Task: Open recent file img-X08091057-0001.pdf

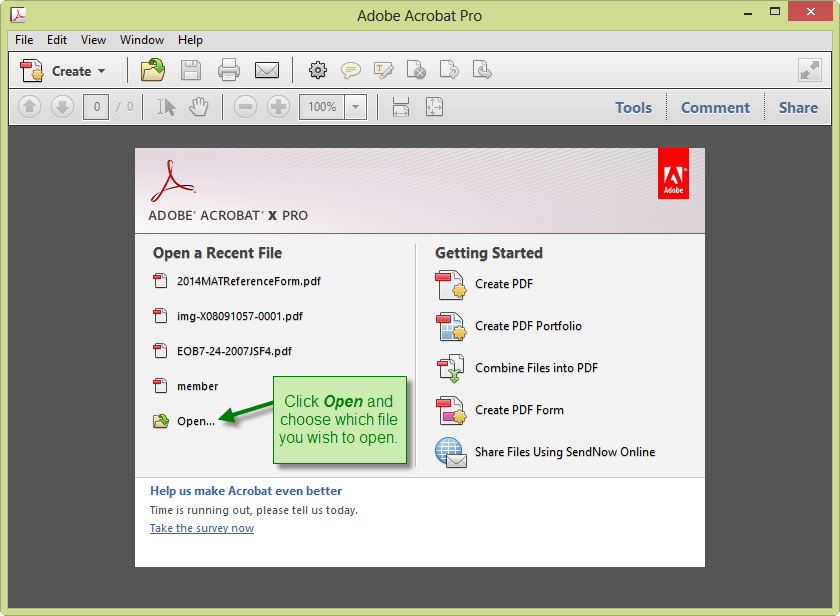Action: coord(228,316)
